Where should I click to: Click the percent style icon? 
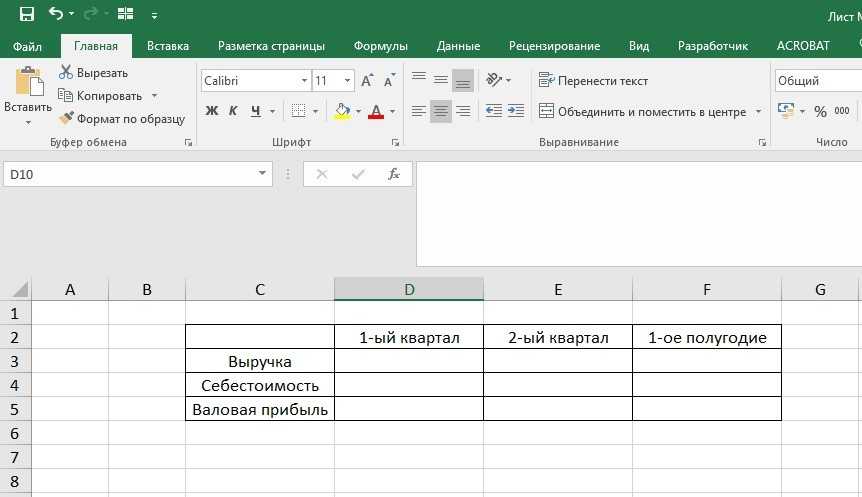pos(820,111)
